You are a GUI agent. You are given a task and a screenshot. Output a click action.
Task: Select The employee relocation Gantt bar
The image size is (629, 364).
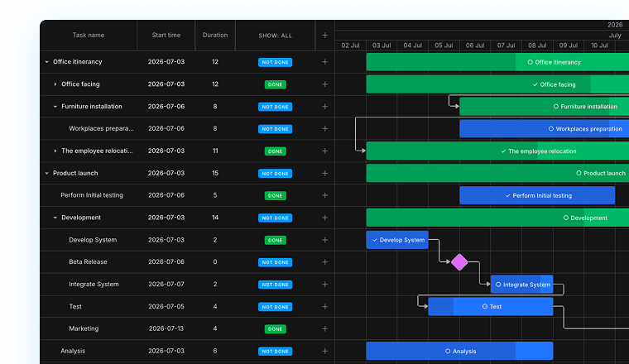(497, 151)
